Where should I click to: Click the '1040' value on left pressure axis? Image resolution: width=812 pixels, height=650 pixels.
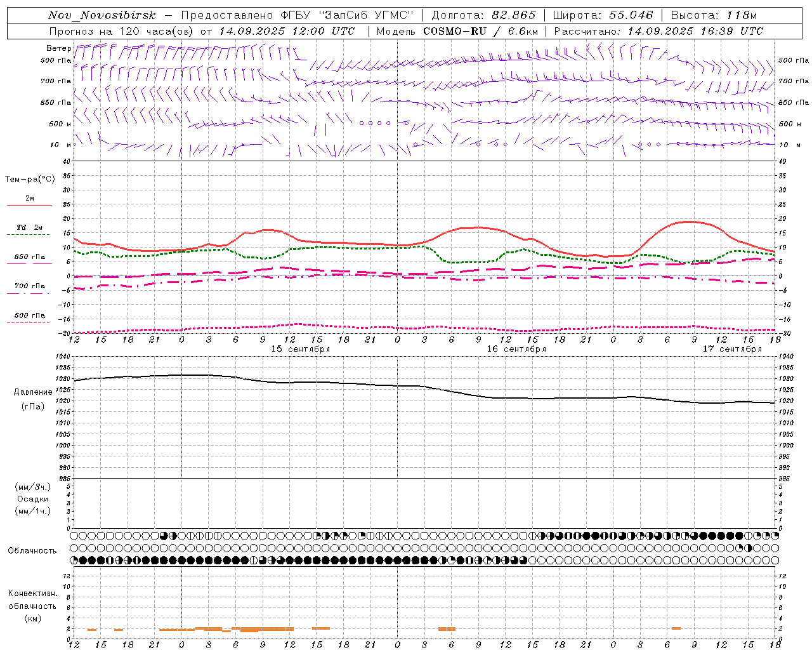pos(63,357)
